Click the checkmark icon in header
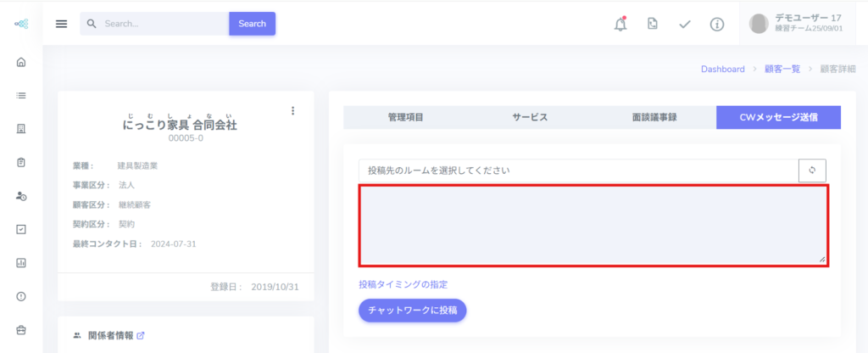 coord(685,24)
